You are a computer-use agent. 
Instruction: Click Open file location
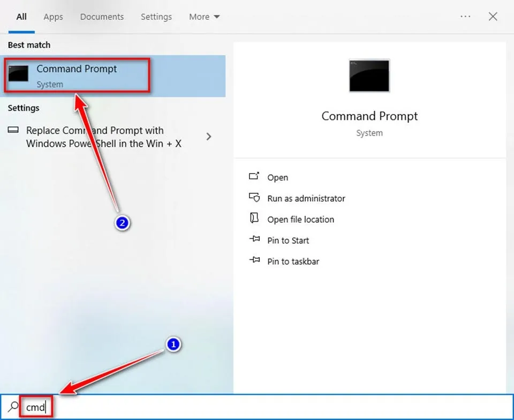click(301, 219)
